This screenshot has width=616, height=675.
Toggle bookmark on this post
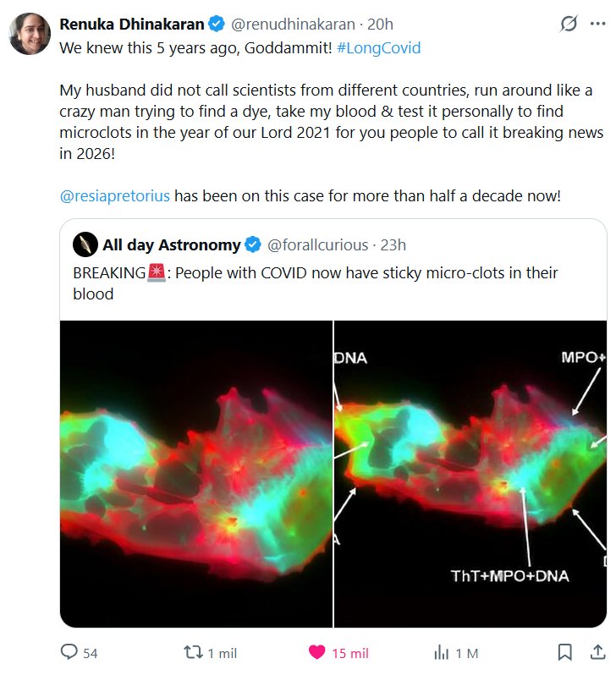coord(564,652)
